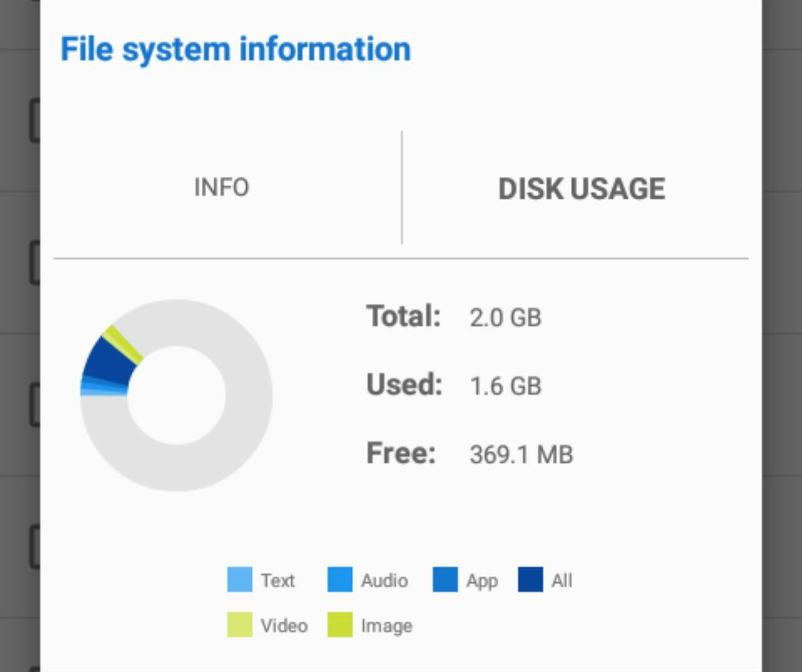Select the Video legend pale green square
Image resolution: width=802 pixels, height=672 pixels.
pos(239,624)
